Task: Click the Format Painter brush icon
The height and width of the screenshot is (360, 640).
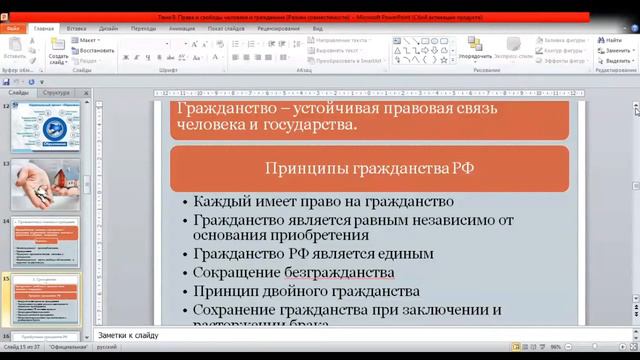Action: tap(32, 60)
